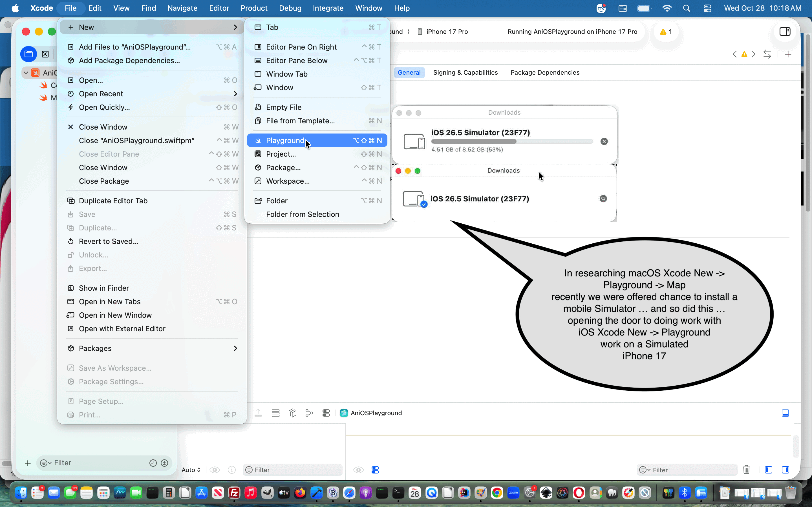Click add editor plus icon at top right

pyautogui.click(x=788, y=54)
